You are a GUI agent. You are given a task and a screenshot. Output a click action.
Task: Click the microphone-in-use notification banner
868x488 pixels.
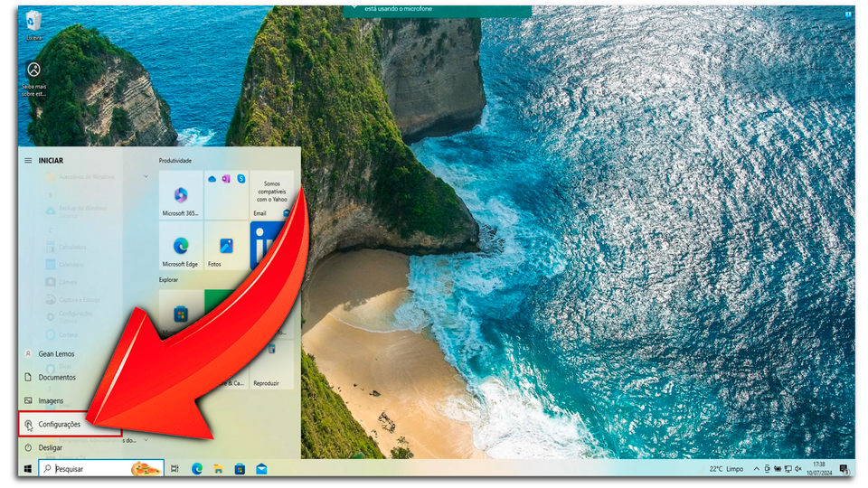[x=438, y=11]
